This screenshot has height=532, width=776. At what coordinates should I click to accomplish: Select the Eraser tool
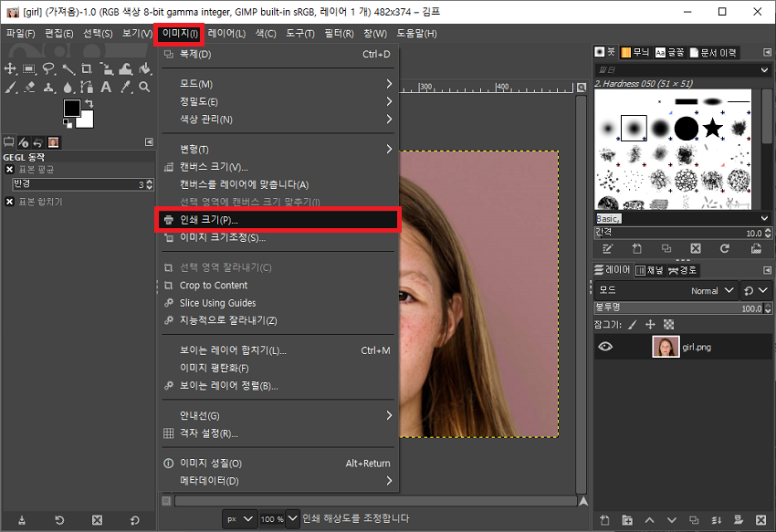pyautogui.click(x=28, y=86)
